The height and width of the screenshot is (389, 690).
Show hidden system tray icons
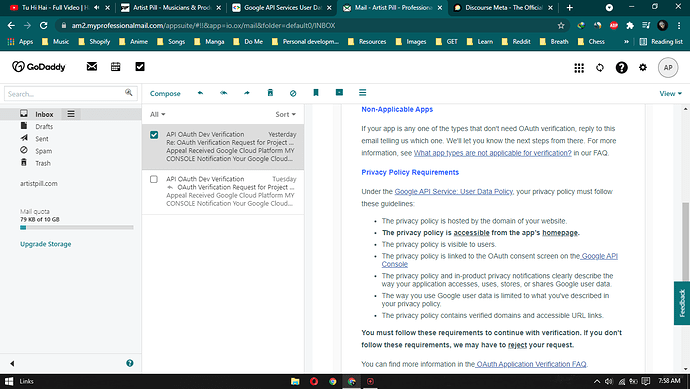click(x=597, y=382)
